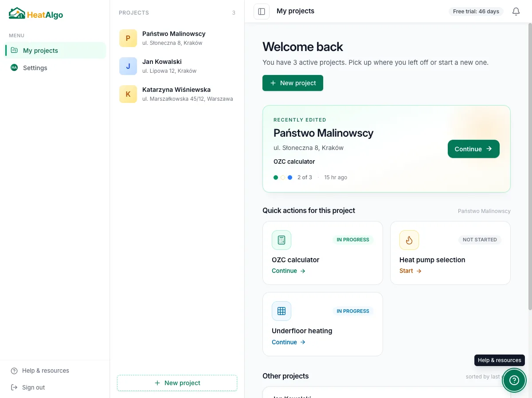Click the HeatAlgo logo
The width and height of the screenshot is (532, 398).
coord(36,14)
